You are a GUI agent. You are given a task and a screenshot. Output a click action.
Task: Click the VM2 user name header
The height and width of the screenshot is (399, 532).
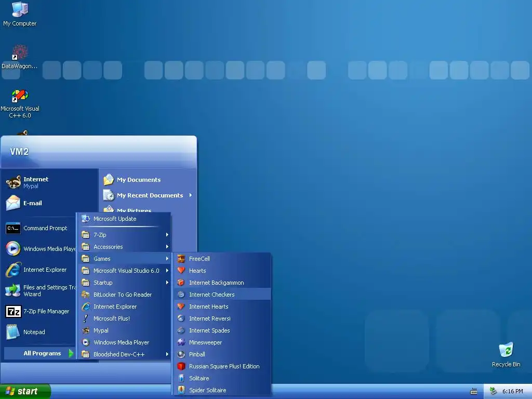click(x=19, y=152)
